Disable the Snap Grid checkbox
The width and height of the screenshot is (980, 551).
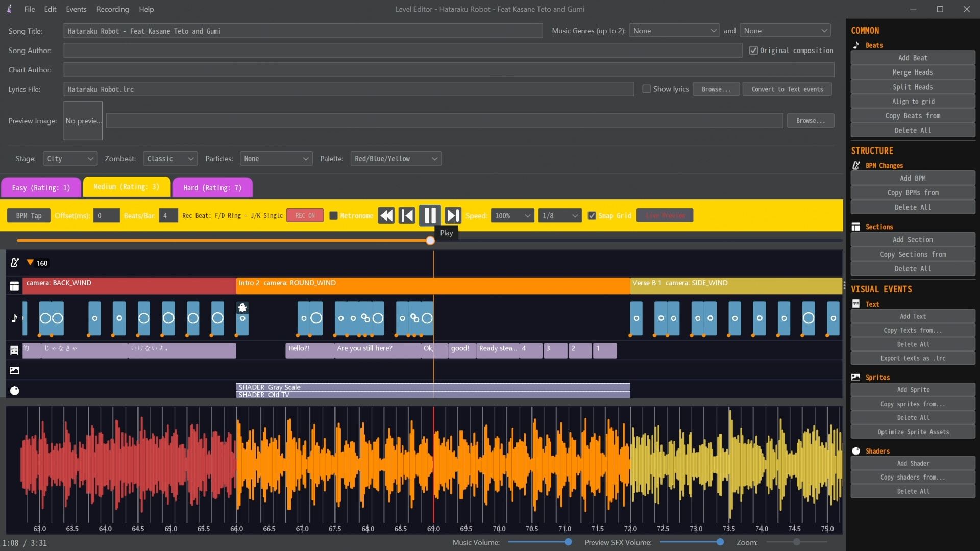point(592,216)
